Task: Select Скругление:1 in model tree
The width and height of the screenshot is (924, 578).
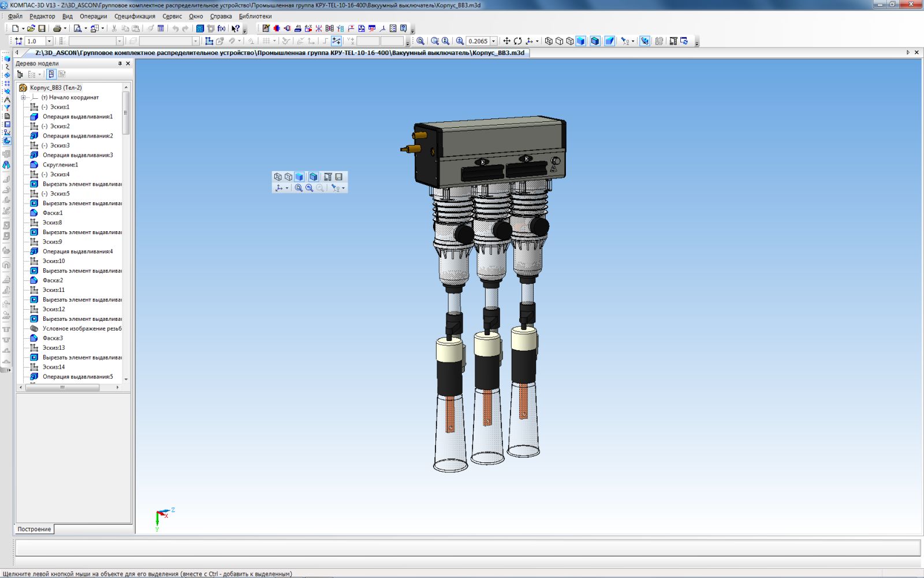Action: [x=60, y=165]
